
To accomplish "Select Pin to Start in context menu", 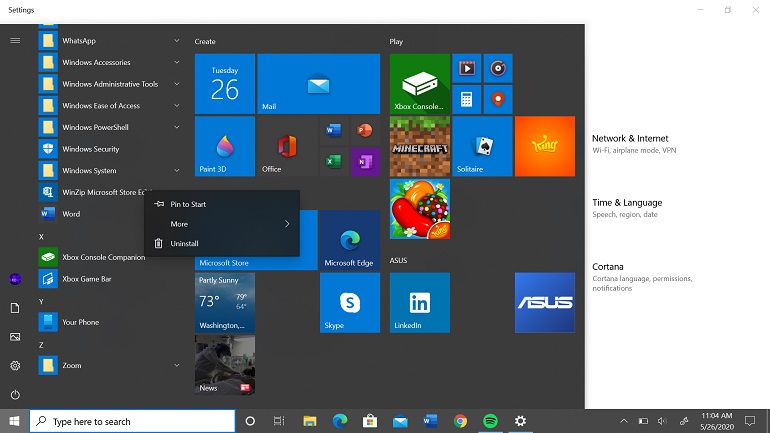I will click(188, 204).
